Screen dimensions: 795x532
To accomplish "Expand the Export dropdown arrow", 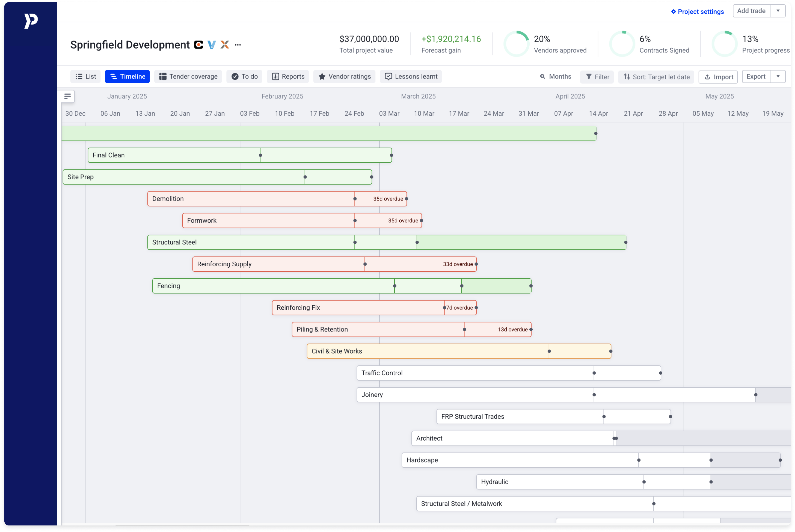I will tap(778, 76).
